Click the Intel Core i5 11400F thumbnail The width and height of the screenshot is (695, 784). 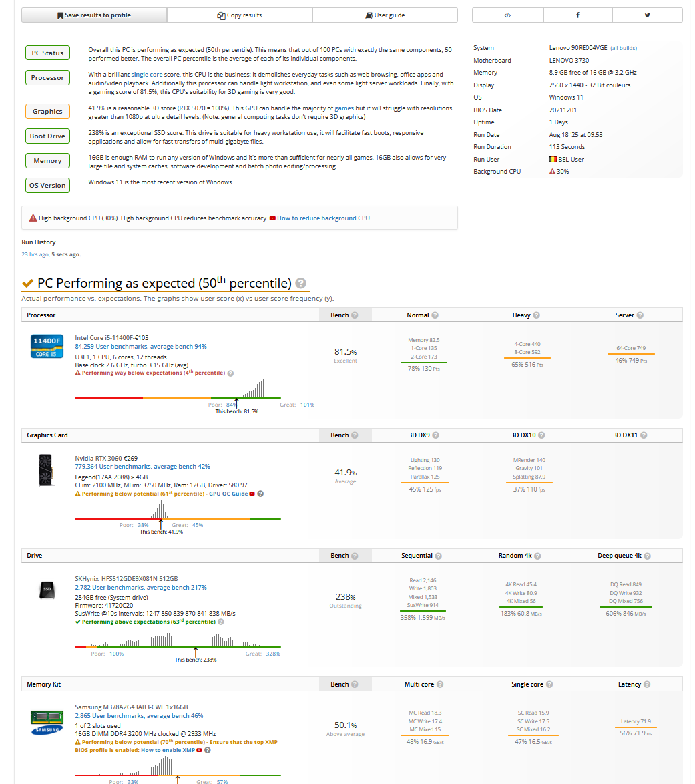click(47, 346)
